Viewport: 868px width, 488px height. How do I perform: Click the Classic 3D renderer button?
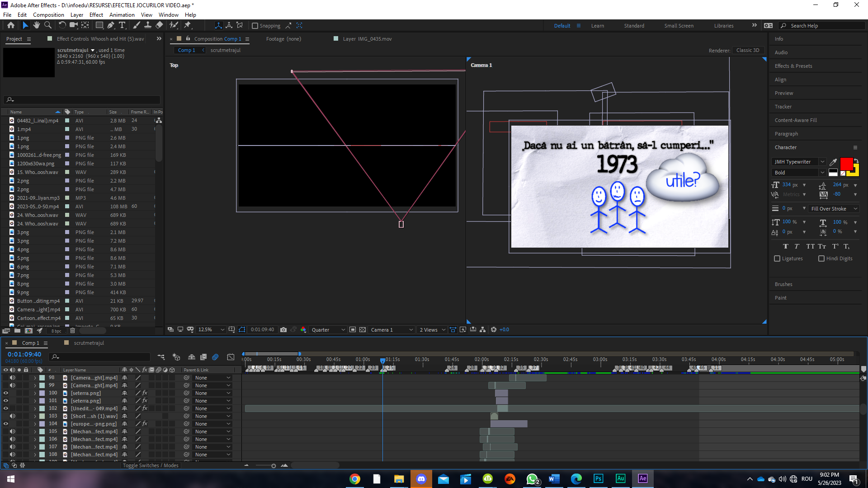[748, 50]
